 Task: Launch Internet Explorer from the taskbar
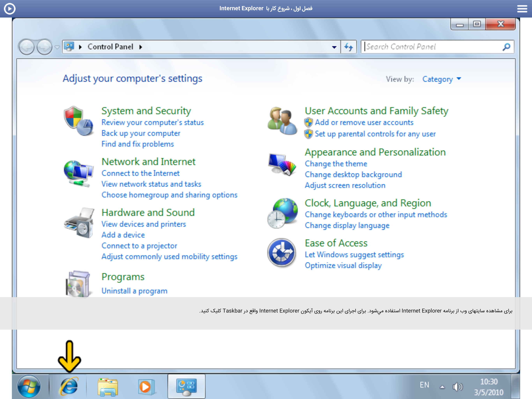69,387
